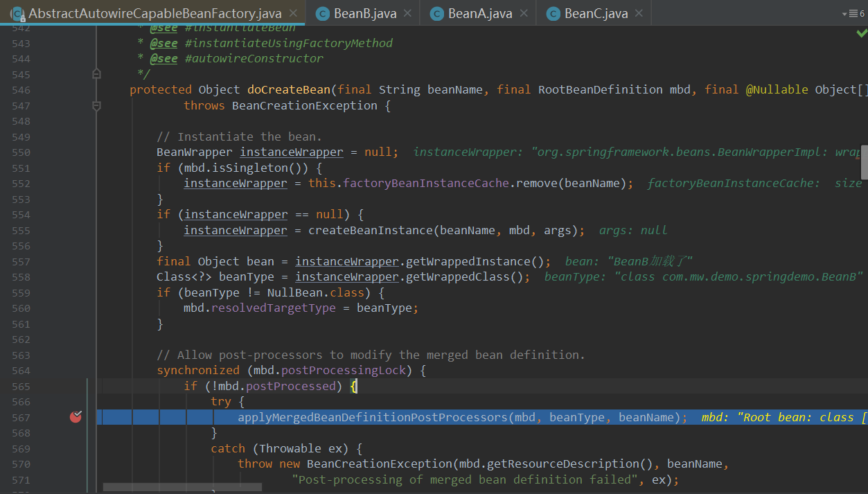Click the #autowireConstructor Javadoc reference
Screen dimensions: 868x494
tap(254, 58)
